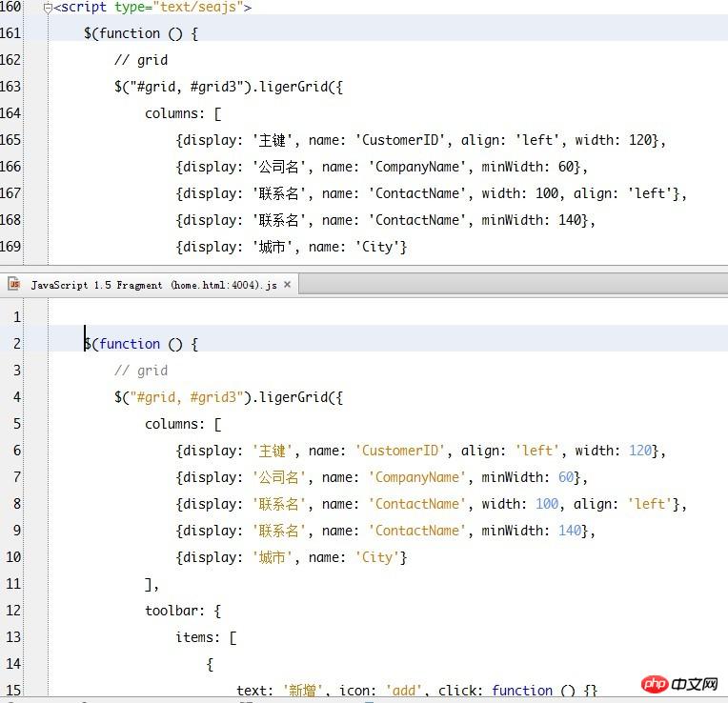Collapse the script tag fold marker
This screenshot has width=728, height=703.
point(48,9)
